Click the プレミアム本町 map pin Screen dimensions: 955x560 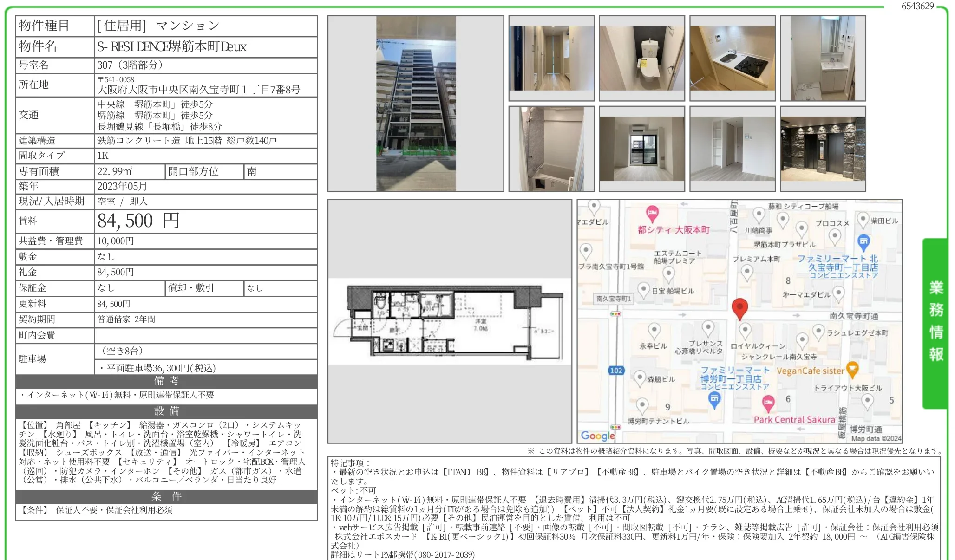click(747, 273)
